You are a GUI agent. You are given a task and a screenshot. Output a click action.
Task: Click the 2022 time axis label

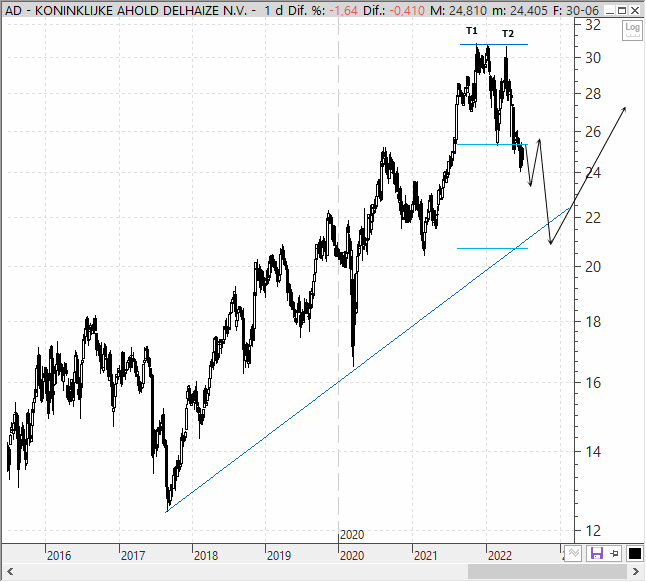[500, 556]
